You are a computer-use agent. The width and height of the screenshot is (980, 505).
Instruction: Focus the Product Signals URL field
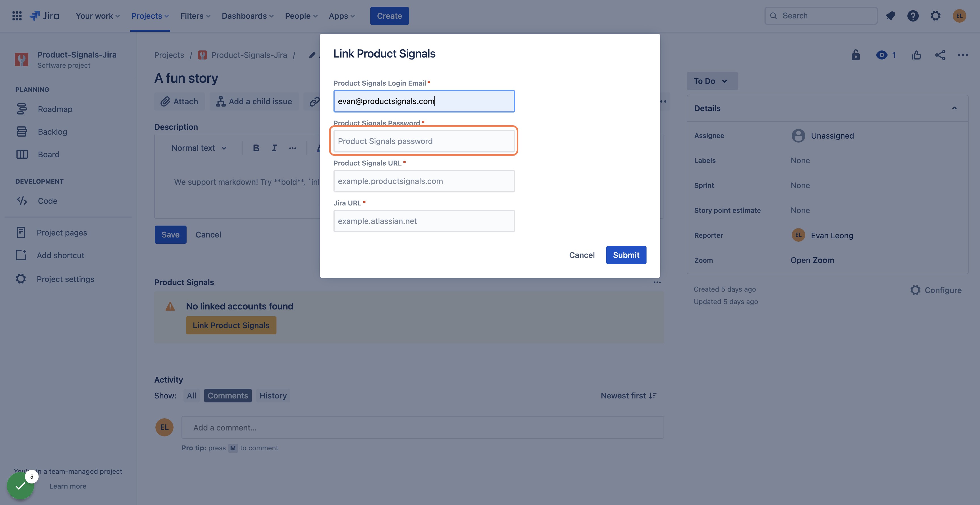point(424,181)
